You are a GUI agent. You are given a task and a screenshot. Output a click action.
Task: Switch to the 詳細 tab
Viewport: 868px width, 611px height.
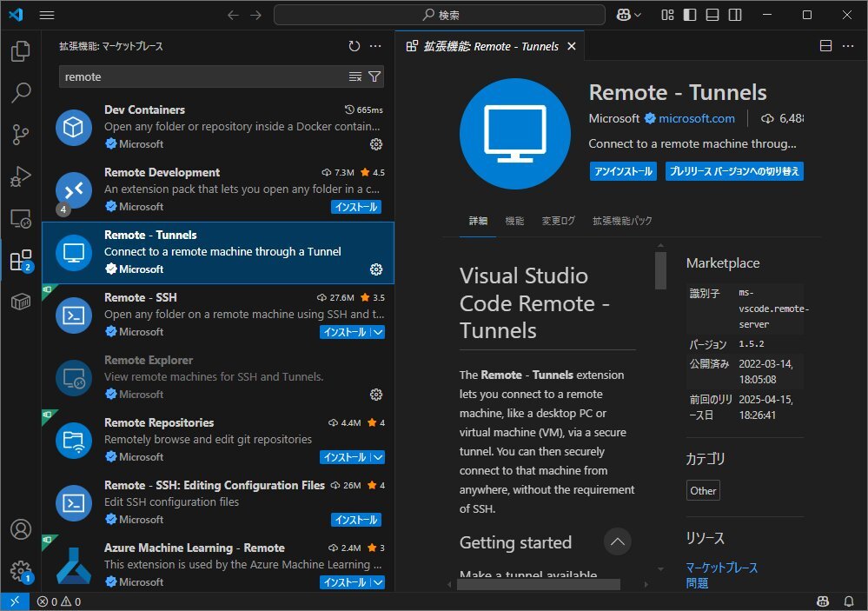point(478,221)
